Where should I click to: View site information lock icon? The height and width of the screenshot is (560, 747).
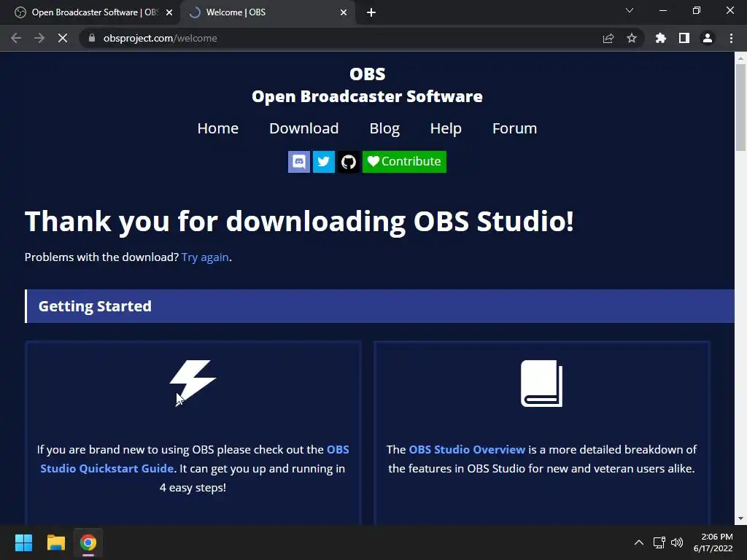coord(92,38)
